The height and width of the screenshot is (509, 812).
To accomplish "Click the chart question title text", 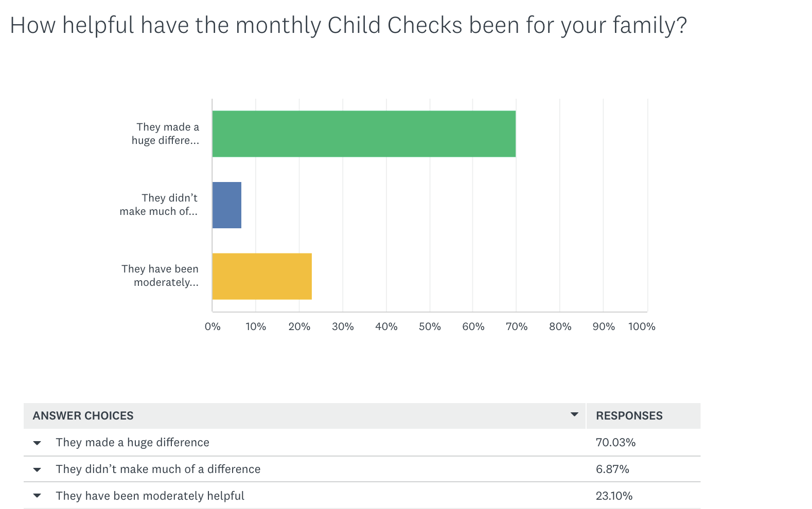I will click(x=348, y=25).
